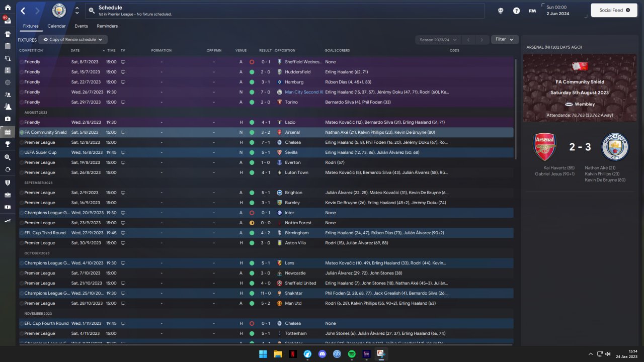Click the globe icon next to help
The height and width of the screenshot is (362, 644).
(x=501, y=11)
